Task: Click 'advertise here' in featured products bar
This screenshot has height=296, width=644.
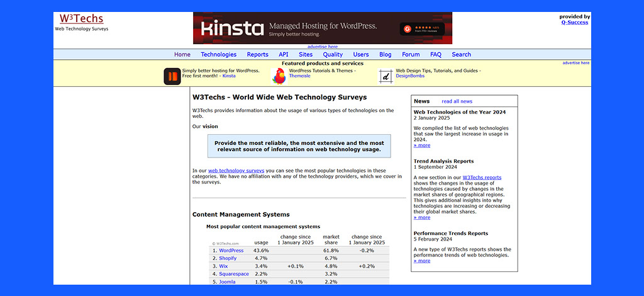Action: pyautogui.click(x=576, y=63)
